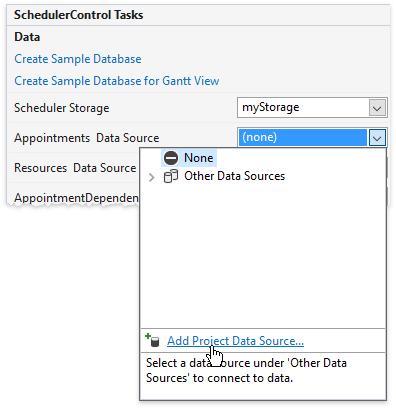Open the Scheduler Storage dropdown arrow
Viewport: 396px width, 409px height.
coord(377,108)
